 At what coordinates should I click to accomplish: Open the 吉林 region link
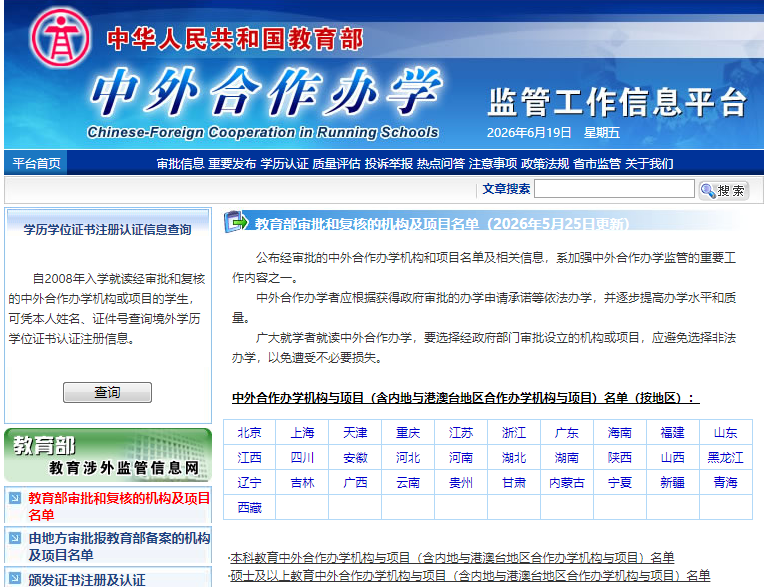[302, 483]
